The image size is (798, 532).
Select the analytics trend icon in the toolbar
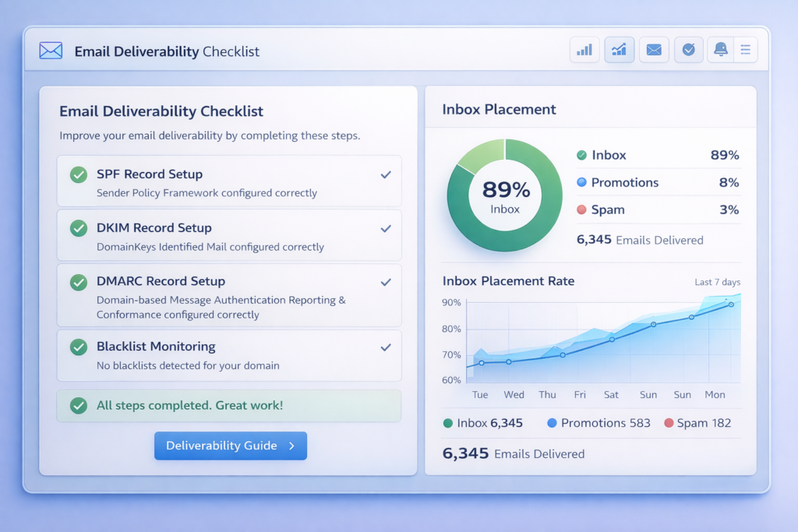tap(619, 49)
